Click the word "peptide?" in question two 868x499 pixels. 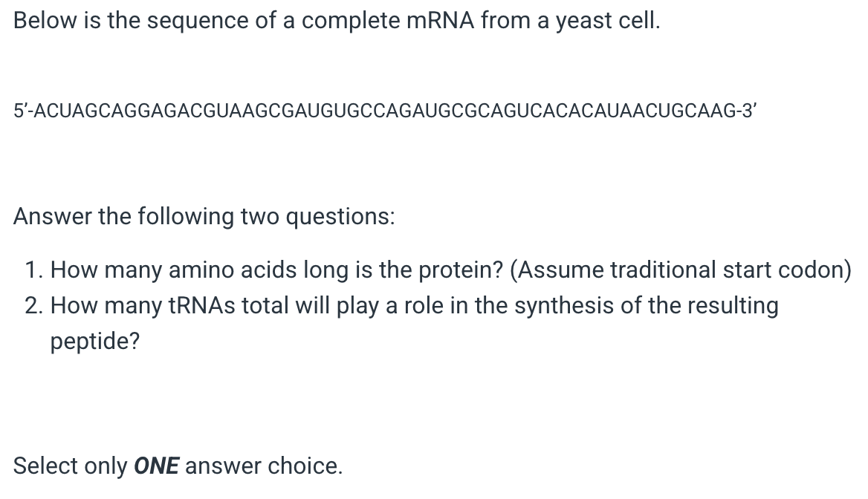95,342
